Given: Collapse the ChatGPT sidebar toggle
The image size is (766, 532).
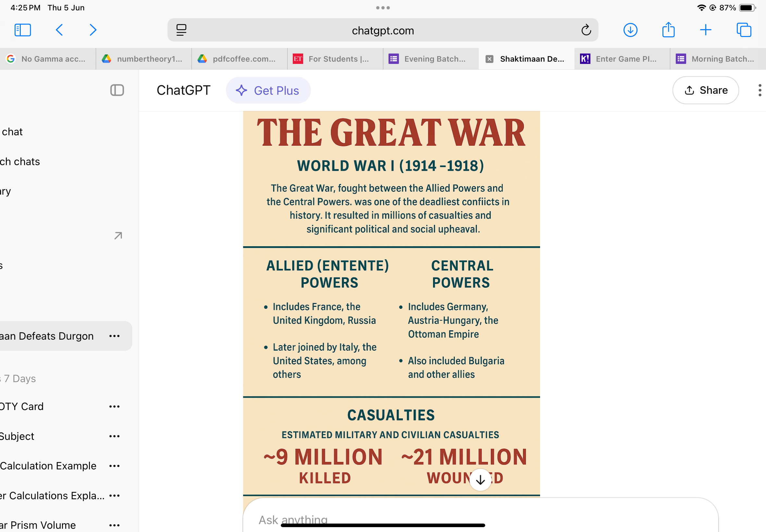Looking at the screenshot, I should [x=117, y=90].
